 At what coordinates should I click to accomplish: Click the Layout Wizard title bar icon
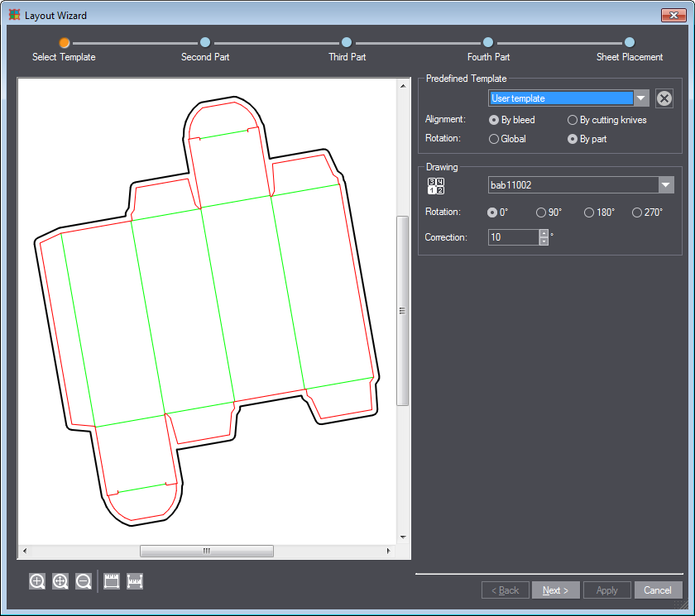coord(14,15)
